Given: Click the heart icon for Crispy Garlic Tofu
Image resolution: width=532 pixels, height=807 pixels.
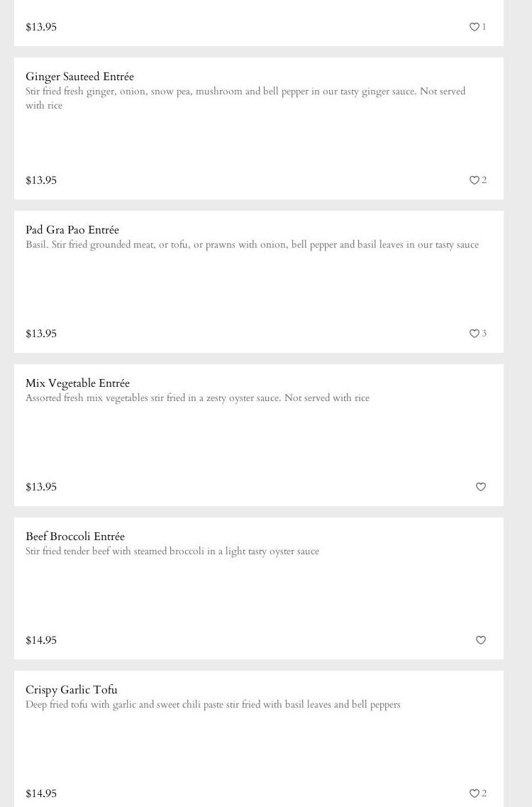Looking at the screenshot, I should coord(475,794).
